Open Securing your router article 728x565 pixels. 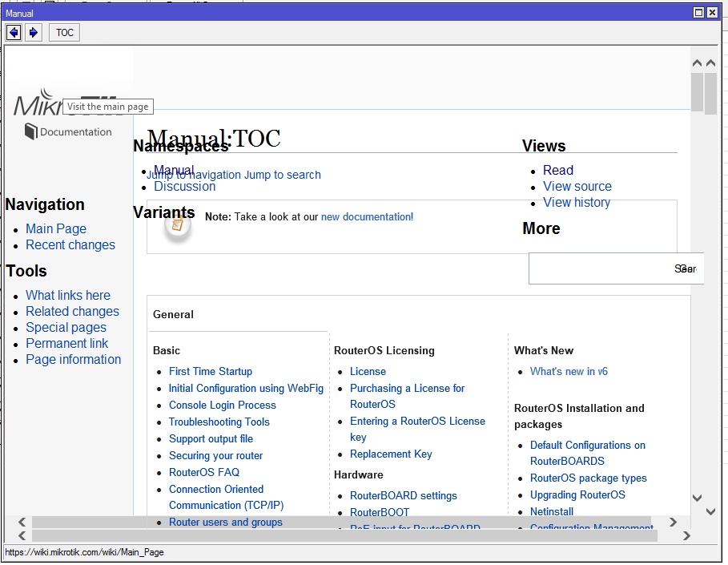(216, 455)
